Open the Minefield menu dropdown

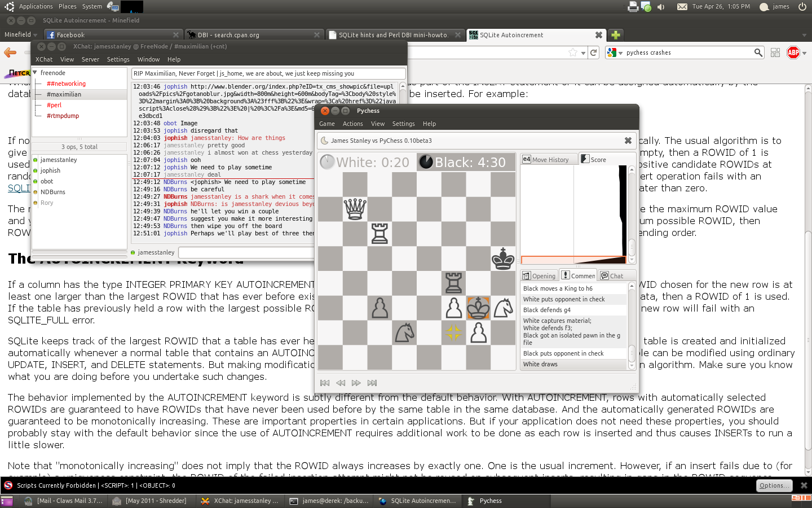(20, 35)
